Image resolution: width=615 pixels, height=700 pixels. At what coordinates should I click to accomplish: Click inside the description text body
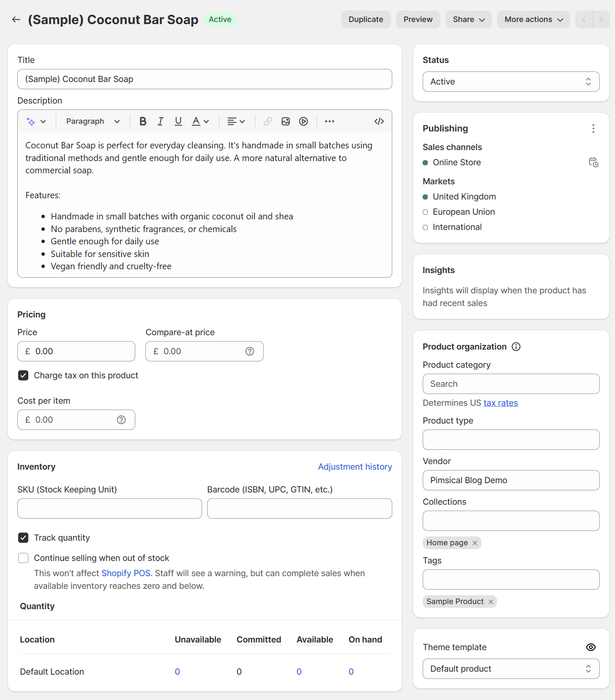click(205, 205)
